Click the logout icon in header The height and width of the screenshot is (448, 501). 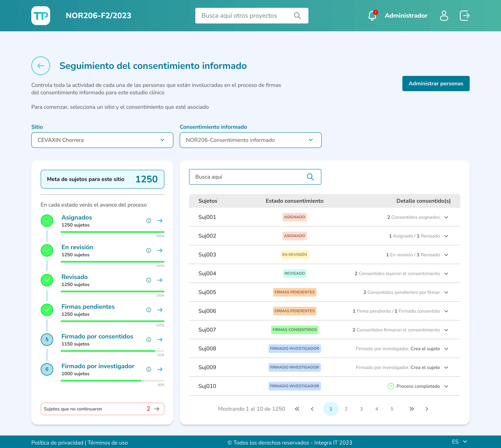pos(465,16)
